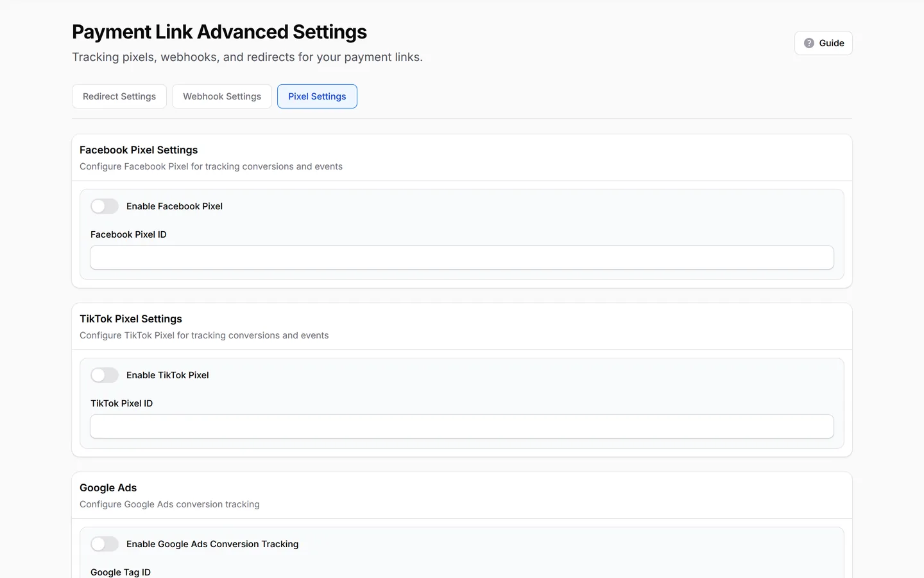Click the 'Tracking pixels, webhooks, and redirects' subtitle

click(247, 57)
